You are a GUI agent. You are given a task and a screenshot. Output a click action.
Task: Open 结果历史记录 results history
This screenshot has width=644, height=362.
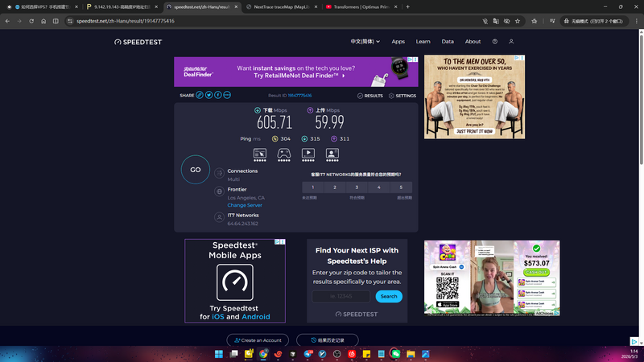[x=328, y=340]
